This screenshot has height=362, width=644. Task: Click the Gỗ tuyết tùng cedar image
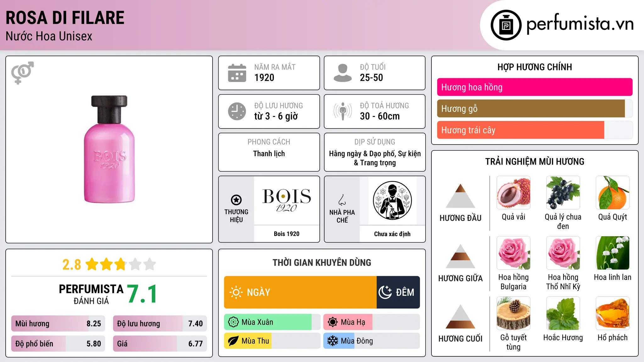(x=514, y=313)
